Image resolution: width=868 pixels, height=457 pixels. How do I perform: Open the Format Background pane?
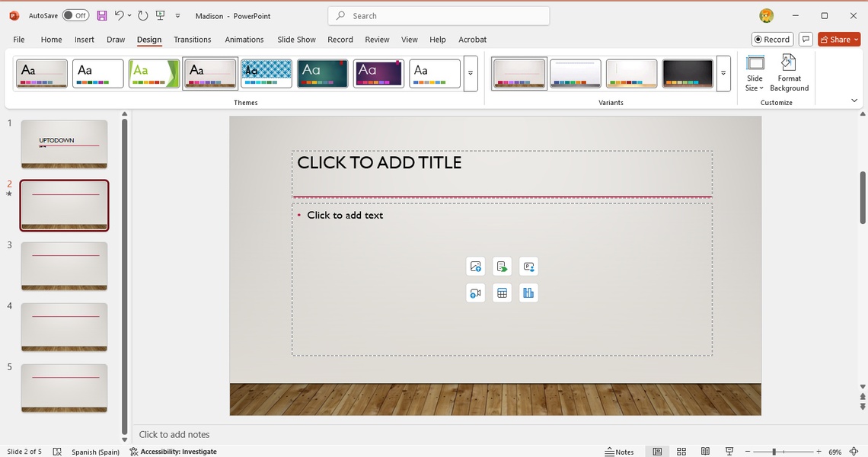tap(789, 74)
